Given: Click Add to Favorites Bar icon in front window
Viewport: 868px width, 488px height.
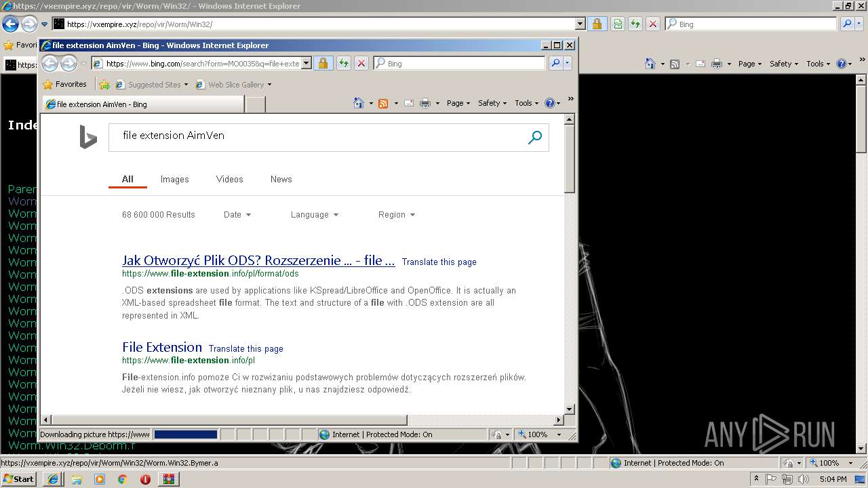Looking at the screenshot, I should click(104, 85).
